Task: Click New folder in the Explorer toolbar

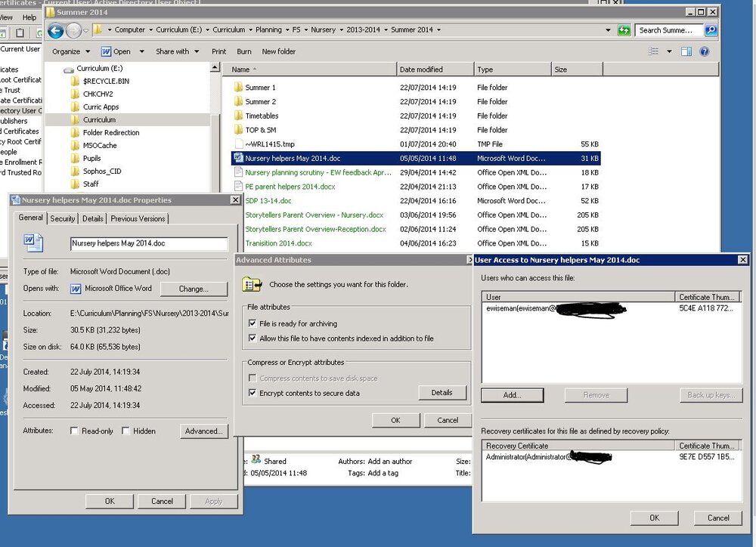Action: click(x=279, y=51)
